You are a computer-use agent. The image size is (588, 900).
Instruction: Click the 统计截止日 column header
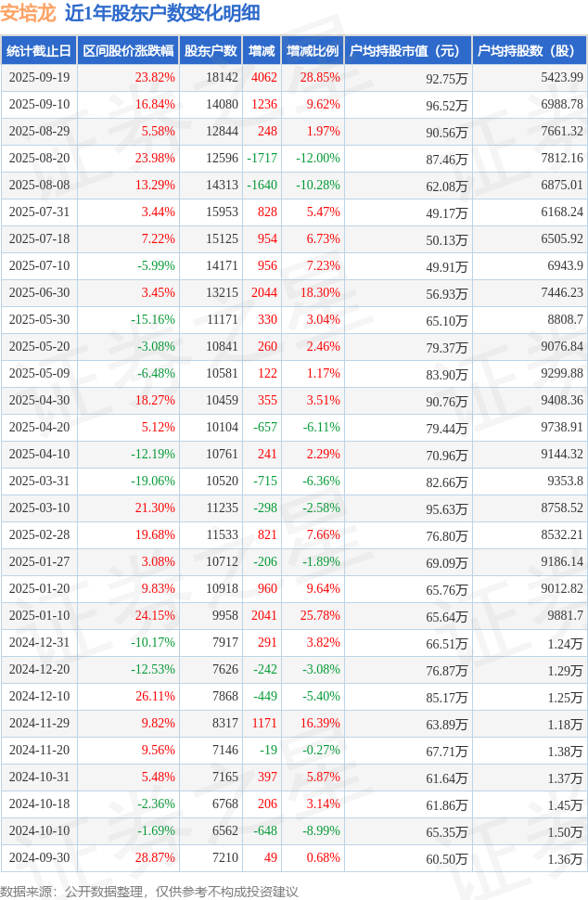click(x=38, y=51)
